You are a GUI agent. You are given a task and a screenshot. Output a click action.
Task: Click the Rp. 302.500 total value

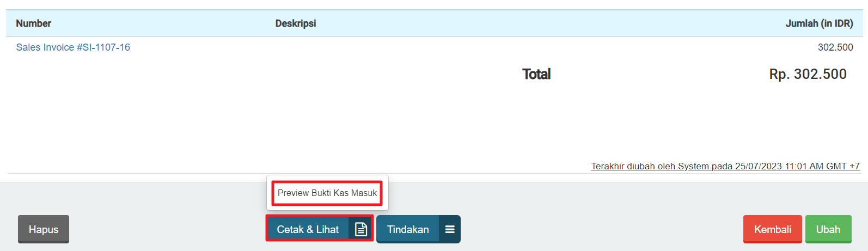(x=808, y=74)
